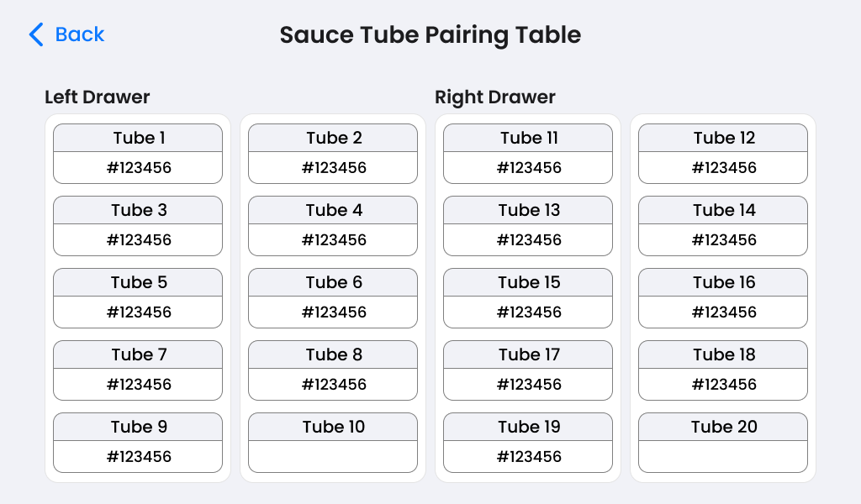Click the Tube 5 label
Screen dimensions: 861x504
[138, 282]
